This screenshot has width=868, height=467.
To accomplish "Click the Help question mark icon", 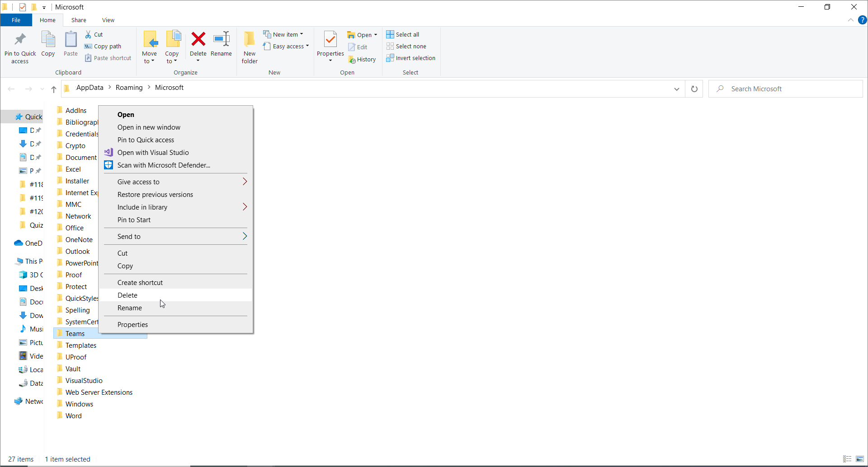I will click(x=862, y=20).
